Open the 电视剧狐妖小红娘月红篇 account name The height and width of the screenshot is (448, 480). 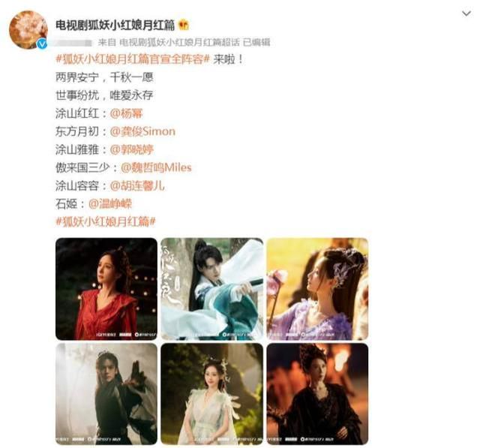tap(115, 25)
